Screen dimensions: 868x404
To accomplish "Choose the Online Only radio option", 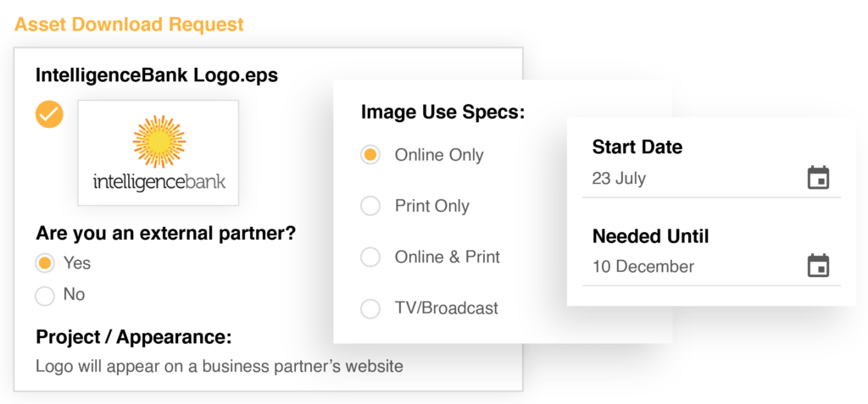I will coord(370,155).
